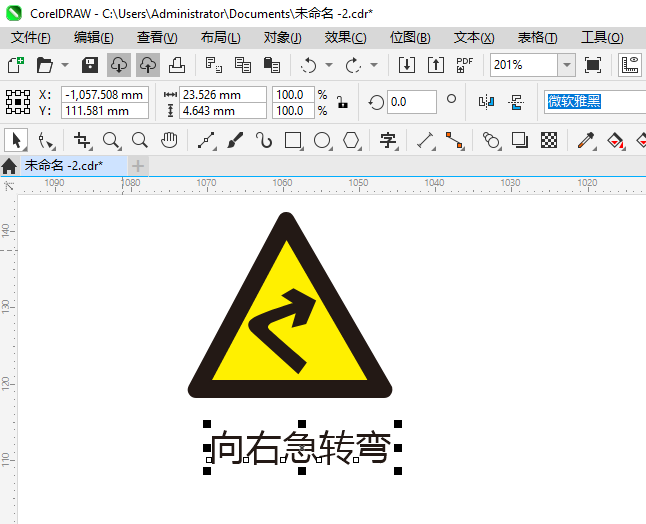Create a new document with the New icon

click(x=16, y=65)
